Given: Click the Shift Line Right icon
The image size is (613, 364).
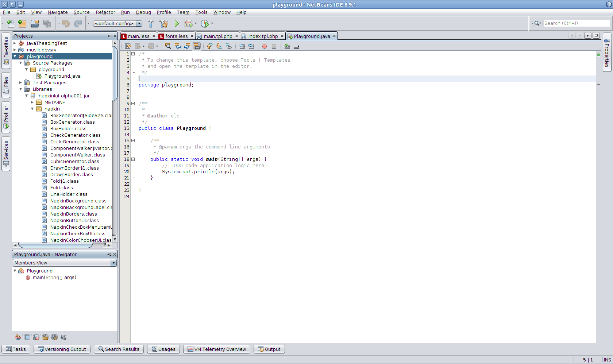Looking at the screenshot, I should (251, 46).
